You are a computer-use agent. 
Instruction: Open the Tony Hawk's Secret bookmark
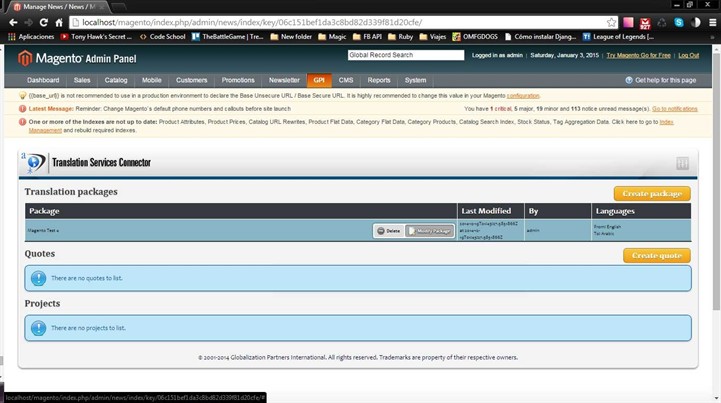click(96, 36)
